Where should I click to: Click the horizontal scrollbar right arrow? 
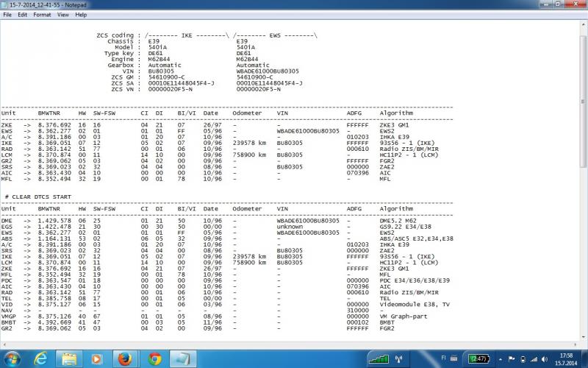click(576, 344)
